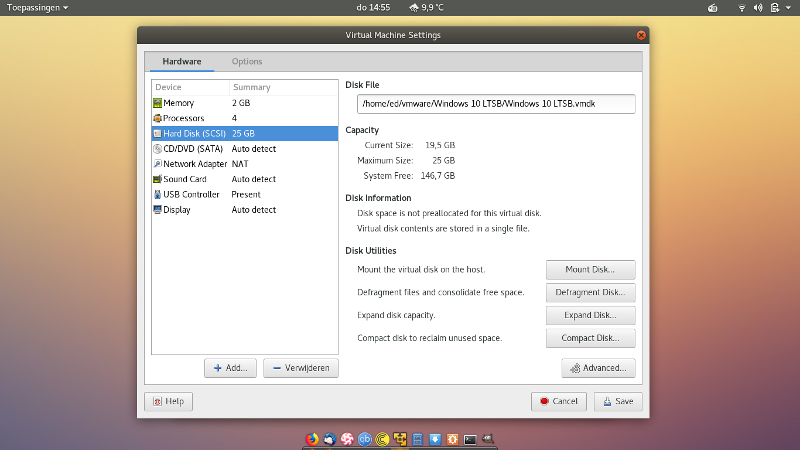
Task: Open the Wi-Fi network indicator
Action: click(x=742, y=8)
